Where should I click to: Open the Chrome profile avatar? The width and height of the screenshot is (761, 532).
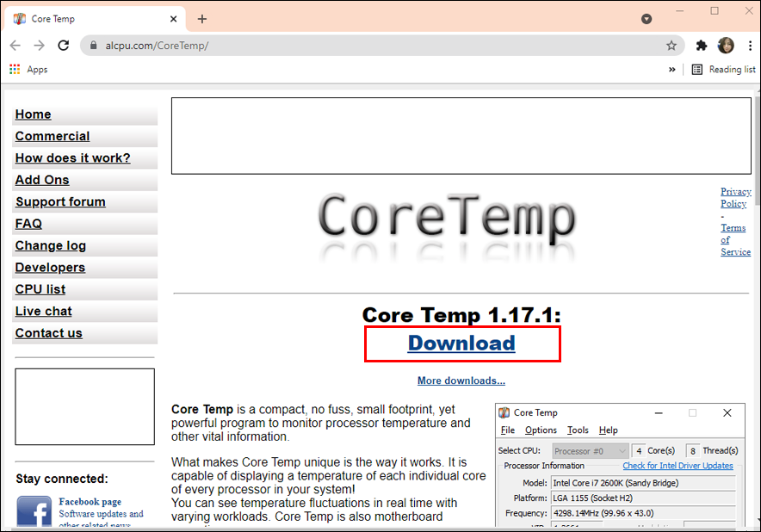click(x=726, y=46)
